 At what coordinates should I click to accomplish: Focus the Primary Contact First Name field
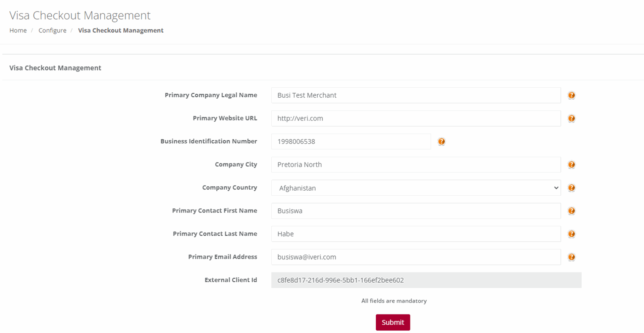point(416,211)
